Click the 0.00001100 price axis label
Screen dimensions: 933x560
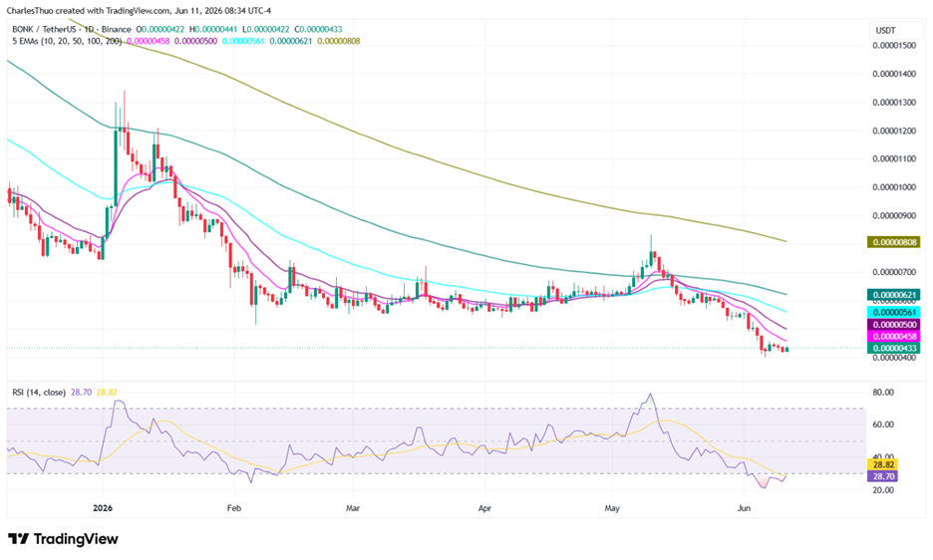pos(894,158)
